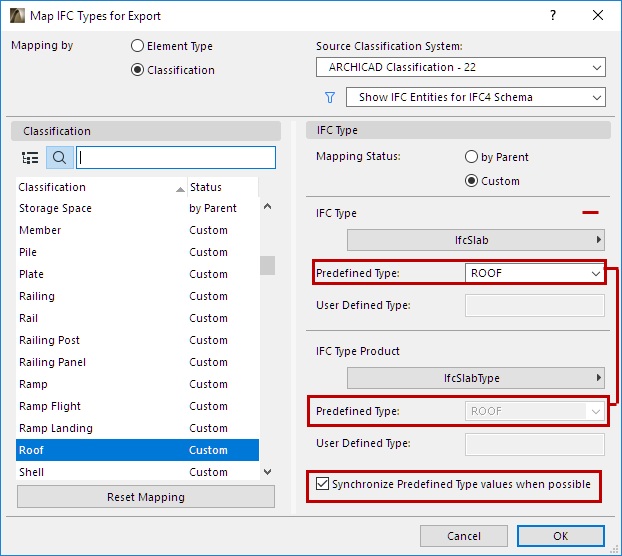This screenshot has height=556, width=622.
Task: Select the Railing classification row
Action: (137, 296)
